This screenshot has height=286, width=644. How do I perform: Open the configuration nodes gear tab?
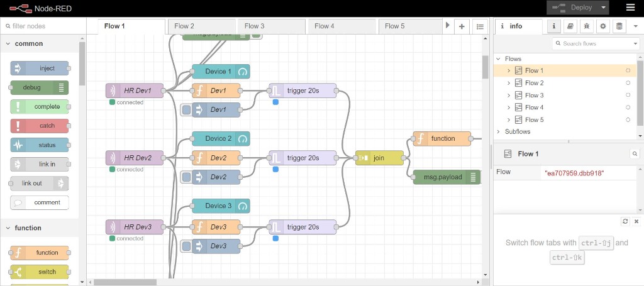(x=603, y=26)
